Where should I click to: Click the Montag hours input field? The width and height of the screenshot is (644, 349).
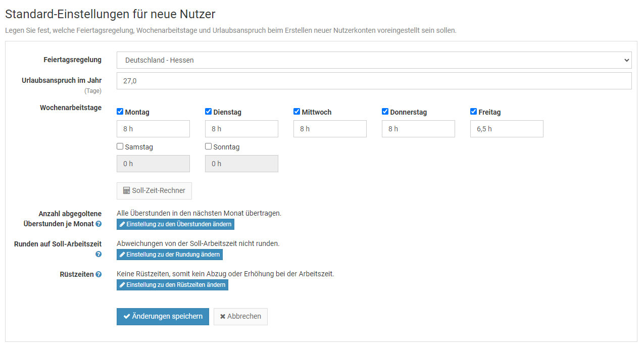(153, 129)
